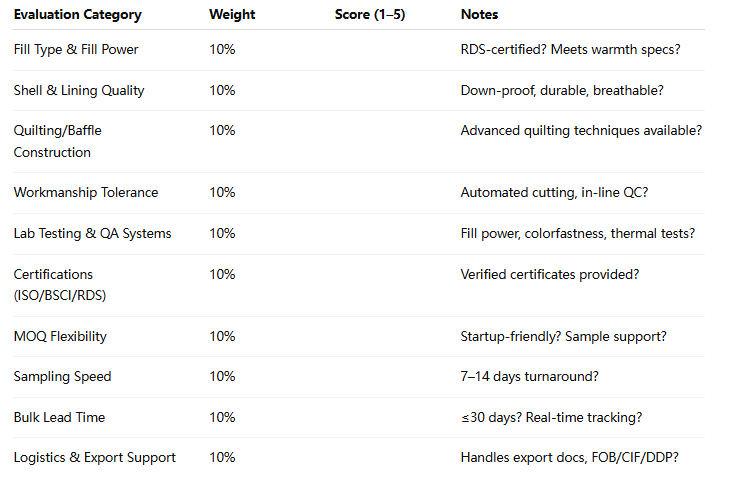Image resolution: width=739 pixels, height=490 pixels.
Task: Click the Evaluation Category column header
Action: pos(77,15)
